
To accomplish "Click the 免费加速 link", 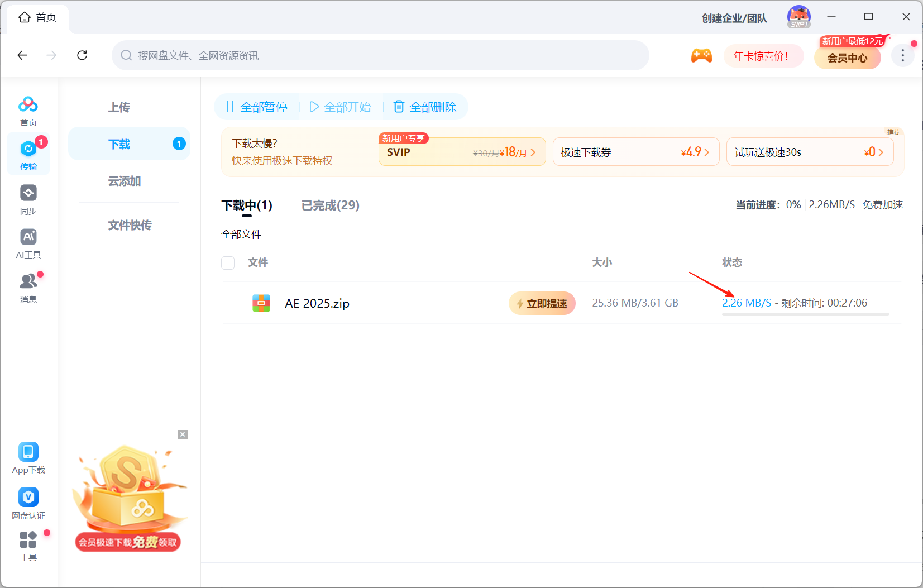I will 883,205.
